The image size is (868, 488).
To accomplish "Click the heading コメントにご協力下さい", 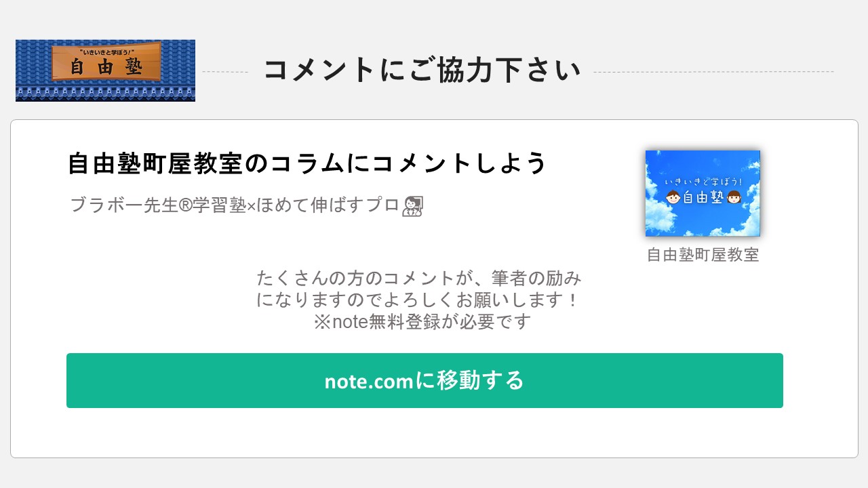I will point(422,70).
